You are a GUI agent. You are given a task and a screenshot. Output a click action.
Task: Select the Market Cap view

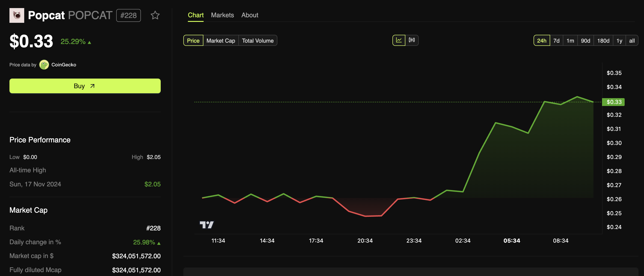[x=221, y=40]
